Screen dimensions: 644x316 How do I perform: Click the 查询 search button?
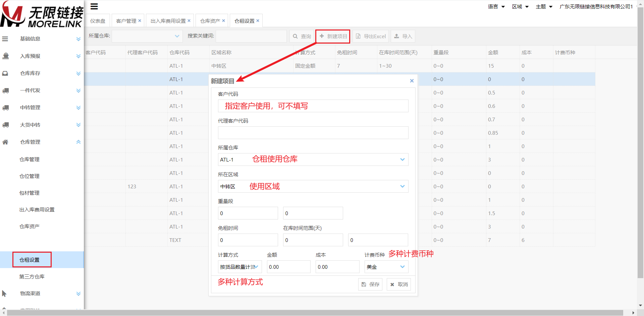302,36
